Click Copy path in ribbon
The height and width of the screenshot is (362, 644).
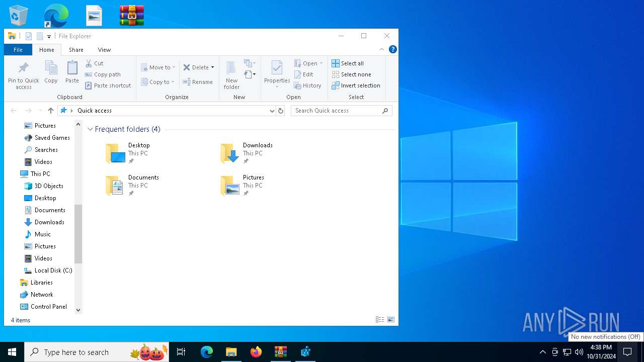pos(103,74)
